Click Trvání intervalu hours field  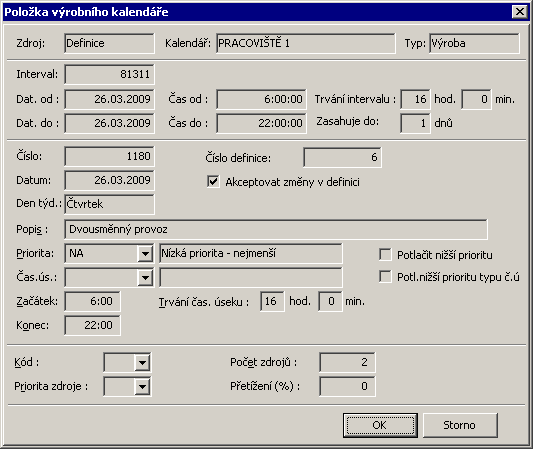pyautogui.click(x=415, y=99)
